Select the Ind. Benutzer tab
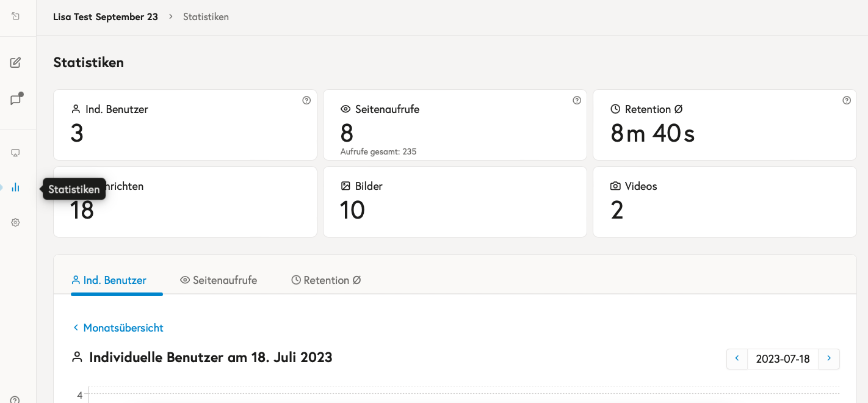Viewport: 868px width, 403px height. [109, 280]
